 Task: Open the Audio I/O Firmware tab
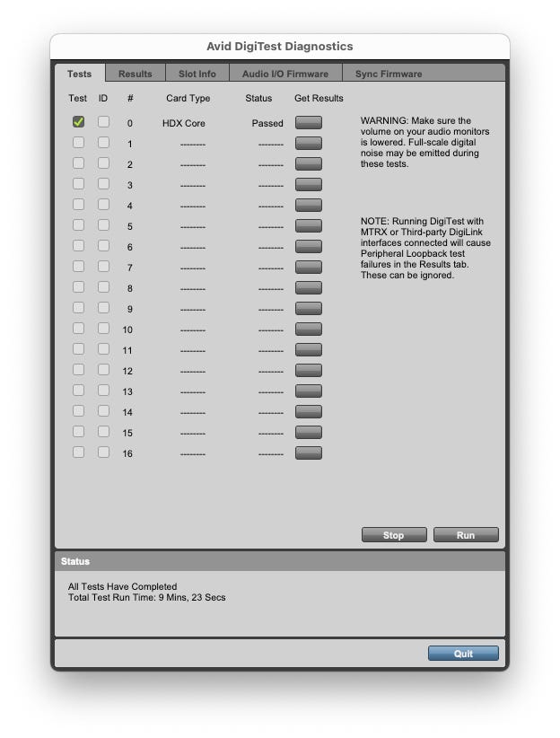tap(285, 74)
